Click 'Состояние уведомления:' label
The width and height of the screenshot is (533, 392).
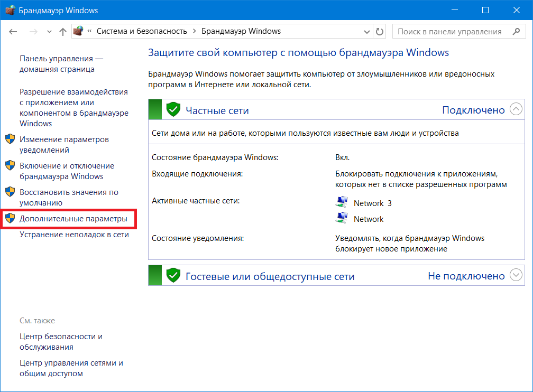(x=198, y=238)
